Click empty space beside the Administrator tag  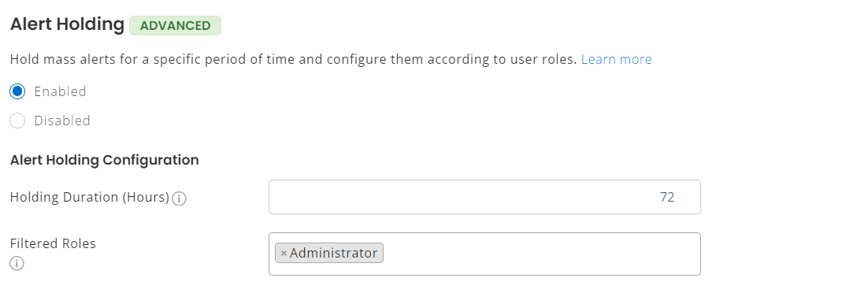tap(540, 254)
